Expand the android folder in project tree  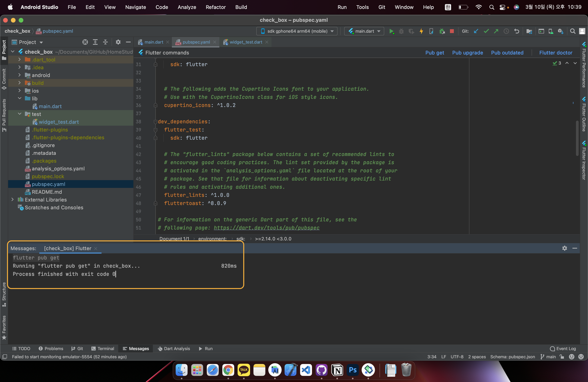point(19,75)
